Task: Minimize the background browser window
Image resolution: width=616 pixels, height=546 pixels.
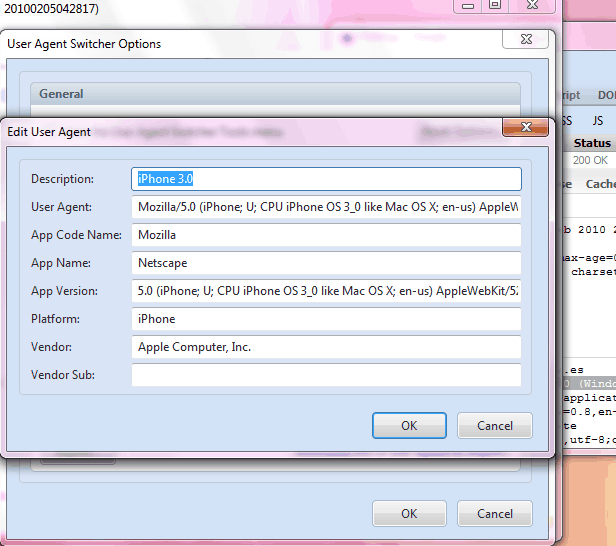Action: 468,6
